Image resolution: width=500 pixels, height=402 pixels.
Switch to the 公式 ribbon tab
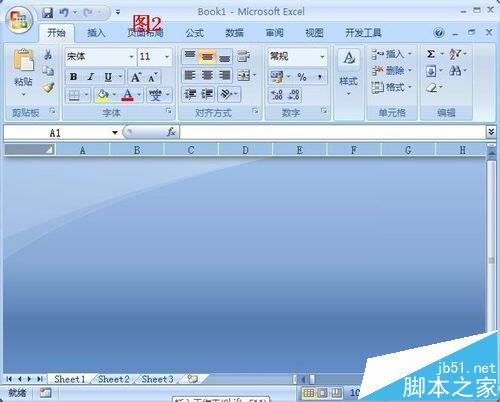click(195, 33)
